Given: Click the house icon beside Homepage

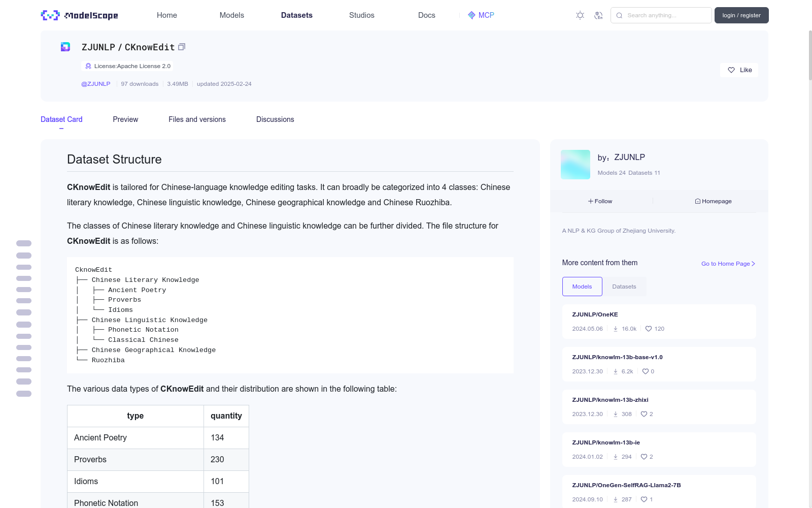Looking at the screenshot, I should [698, 201].
